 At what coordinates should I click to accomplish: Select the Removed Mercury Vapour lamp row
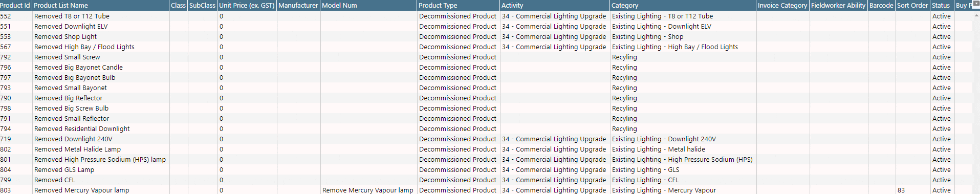(486, 190)
